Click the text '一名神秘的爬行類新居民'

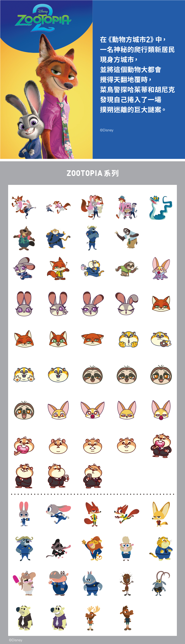tap(137, 50)
